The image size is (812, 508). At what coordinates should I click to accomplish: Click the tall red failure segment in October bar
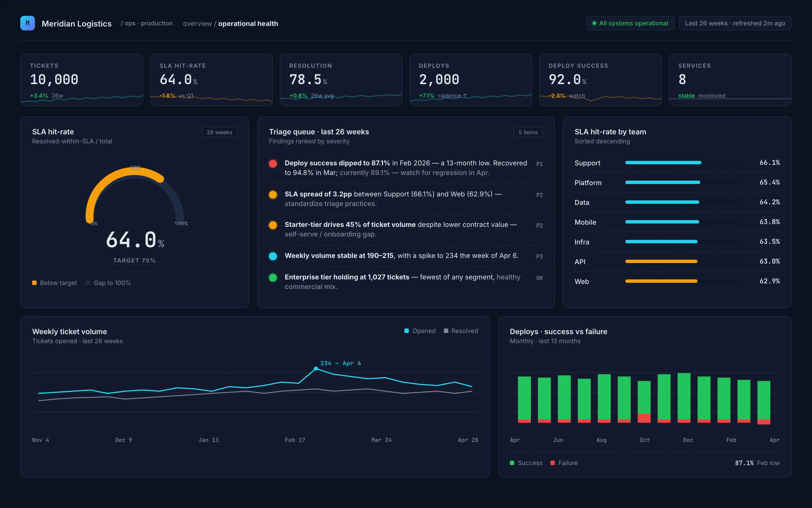click(644, 418)
